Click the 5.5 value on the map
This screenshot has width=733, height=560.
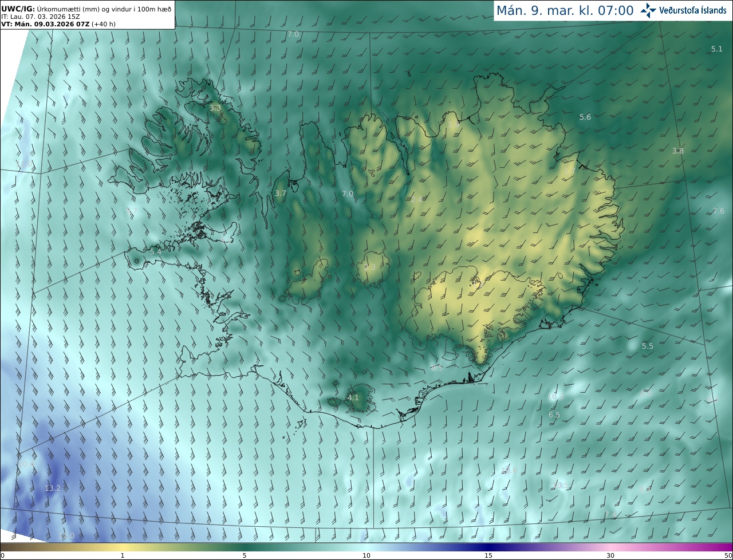click(x=647, y=346)
